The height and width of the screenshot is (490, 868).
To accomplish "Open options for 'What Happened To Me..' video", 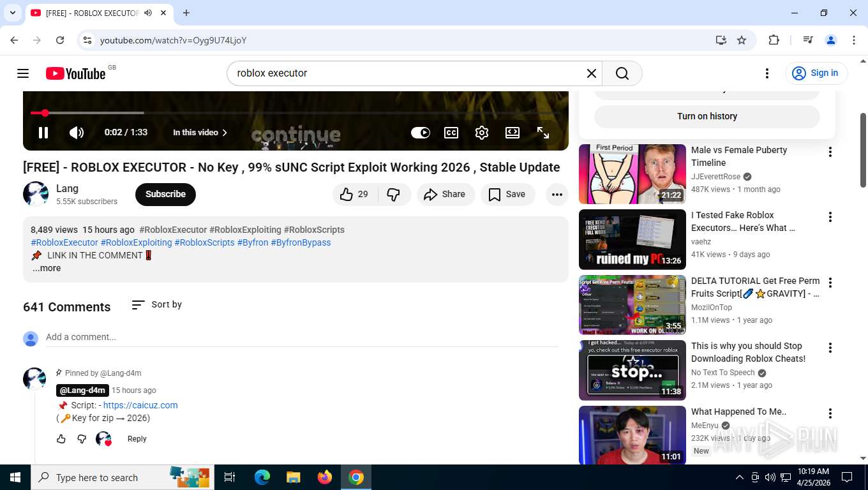I will pos(830,413).
